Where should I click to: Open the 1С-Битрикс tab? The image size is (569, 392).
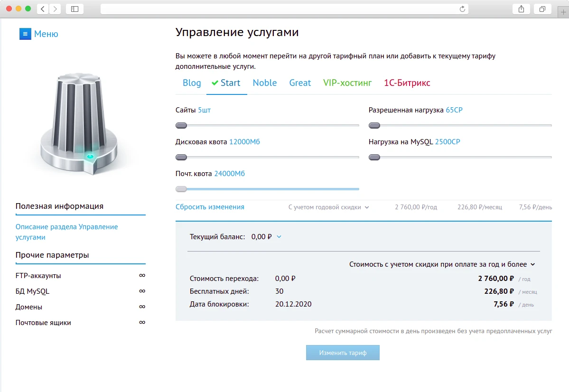[x=406, y=83]
